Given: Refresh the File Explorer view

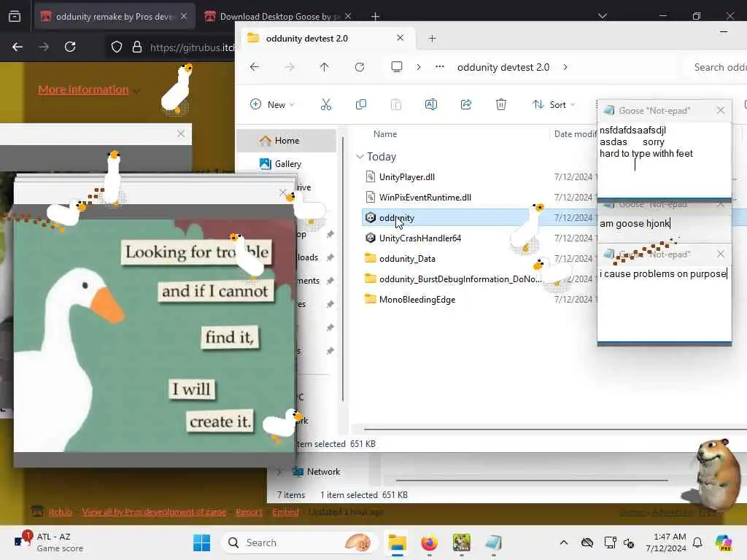Looking at the screenshot, I should (x=360, y=67).
